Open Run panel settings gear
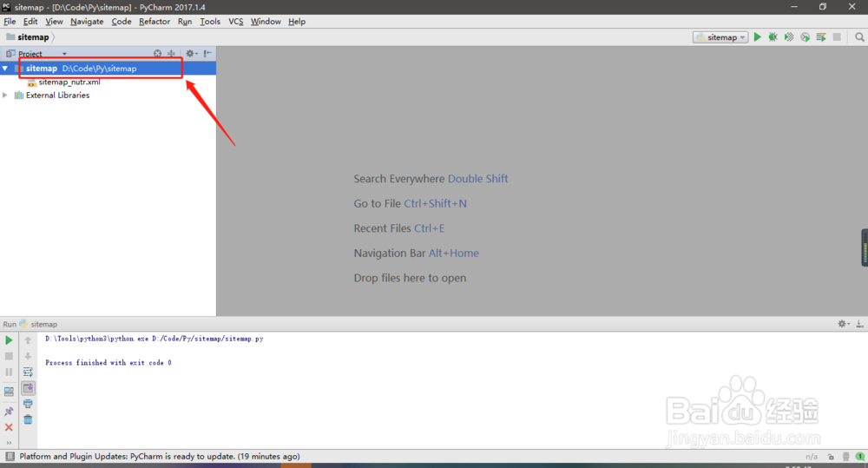Viewport: 868px width, 468px height. (x=843, y=324)
